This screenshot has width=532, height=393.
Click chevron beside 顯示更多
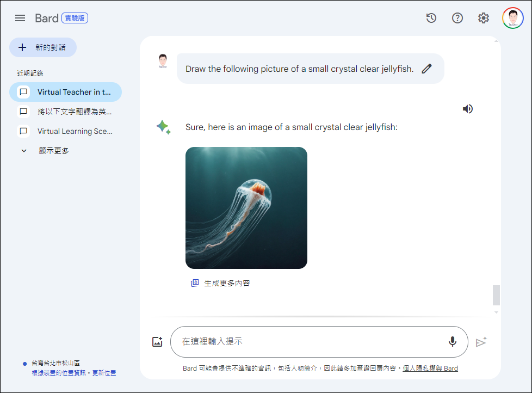(x=24, y=151)
